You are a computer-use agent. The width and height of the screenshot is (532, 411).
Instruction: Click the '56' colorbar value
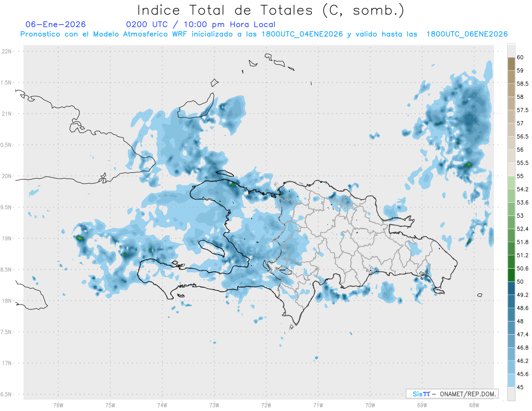tap(520, 149)
